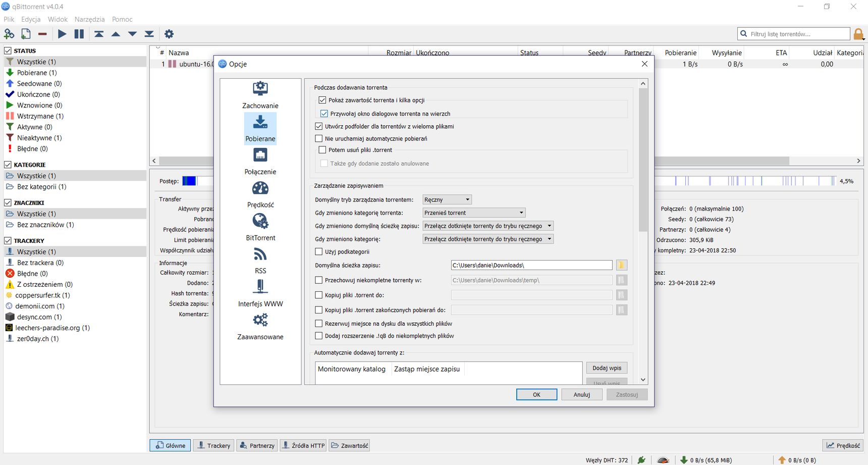Open 'Gdy zmieniono kategorię torrenta' dropdown
The width and height of the screenshot is (868, 465).
pyautogui.click(x=474, y=213)
